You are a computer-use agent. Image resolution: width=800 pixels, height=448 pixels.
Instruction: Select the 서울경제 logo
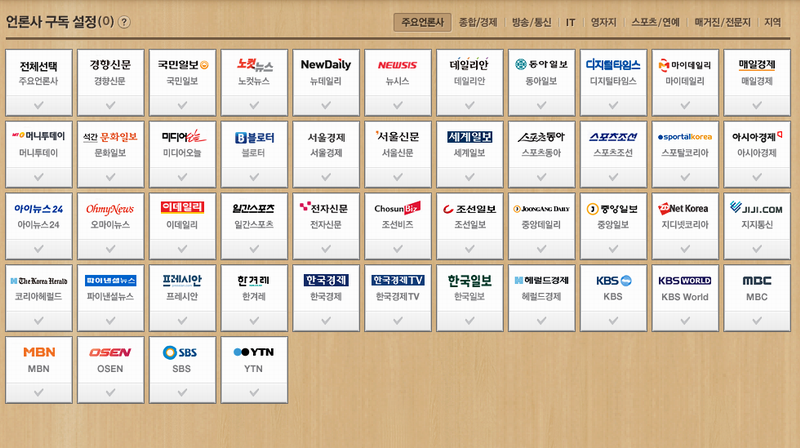[x=326, y=137]
